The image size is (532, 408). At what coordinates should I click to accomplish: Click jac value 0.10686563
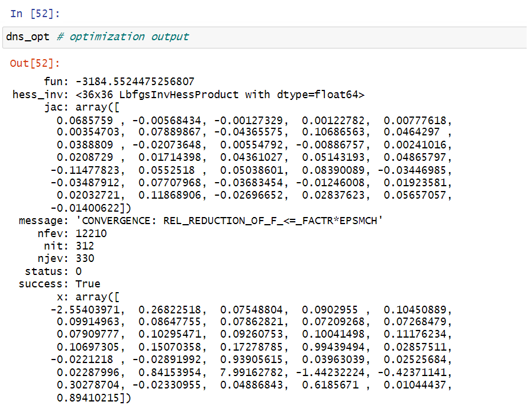[x=333, y=132]
